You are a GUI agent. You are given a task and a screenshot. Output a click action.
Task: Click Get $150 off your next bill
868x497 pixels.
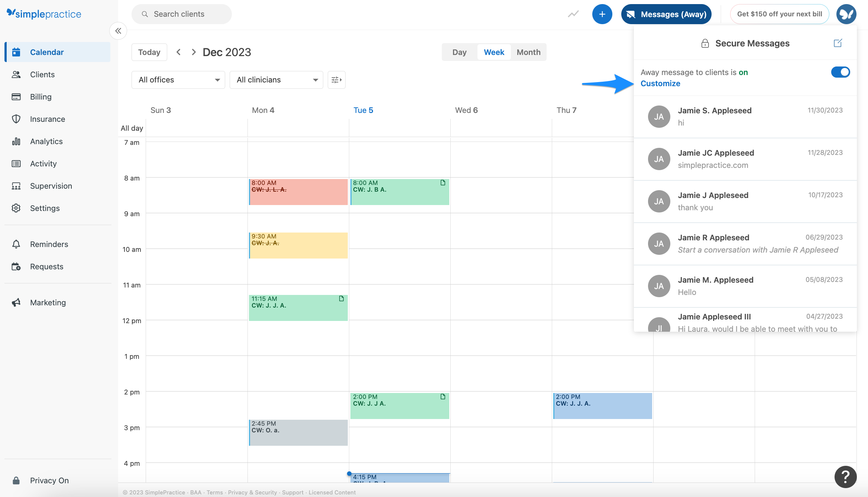pyautogui.click(x=779, y=14)
